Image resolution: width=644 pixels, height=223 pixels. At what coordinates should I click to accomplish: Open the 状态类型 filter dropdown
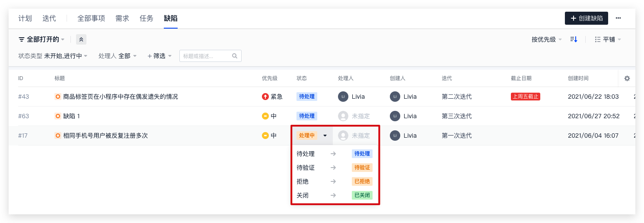pos(53,56)
